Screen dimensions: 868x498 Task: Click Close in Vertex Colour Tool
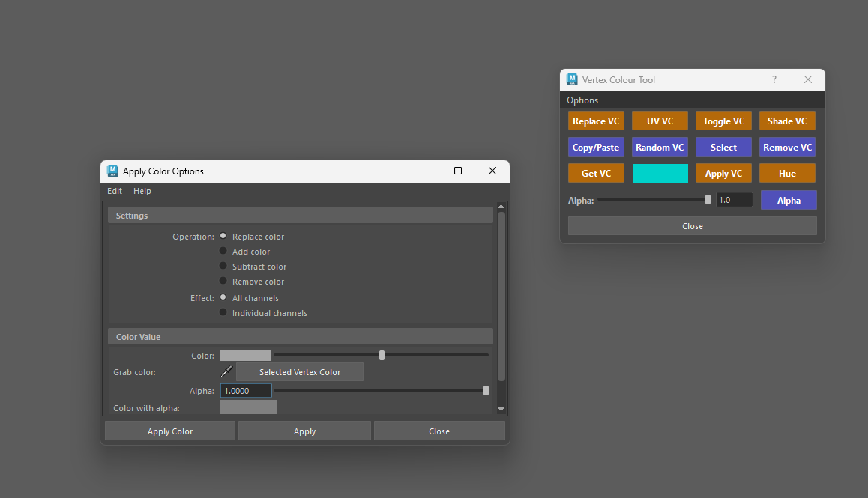coord(693,225)
